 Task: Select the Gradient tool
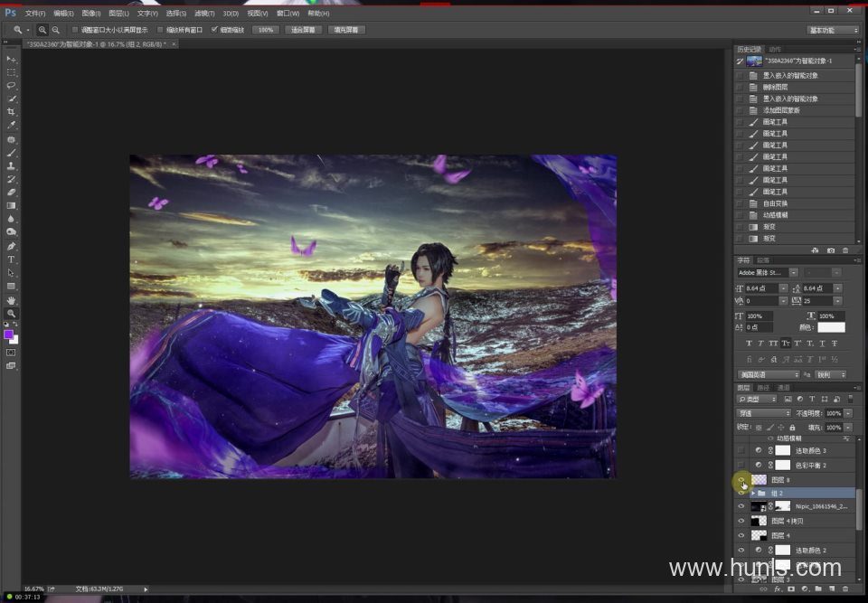pos(11,205)
